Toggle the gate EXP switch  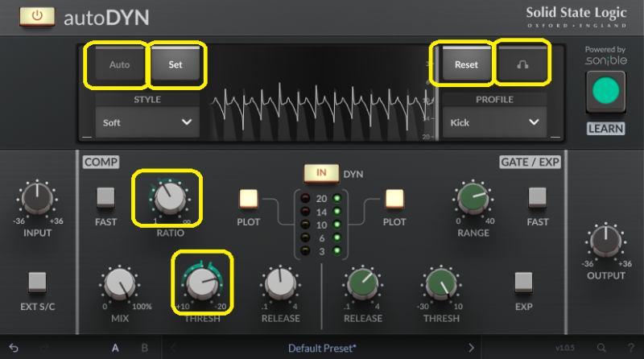523,283
